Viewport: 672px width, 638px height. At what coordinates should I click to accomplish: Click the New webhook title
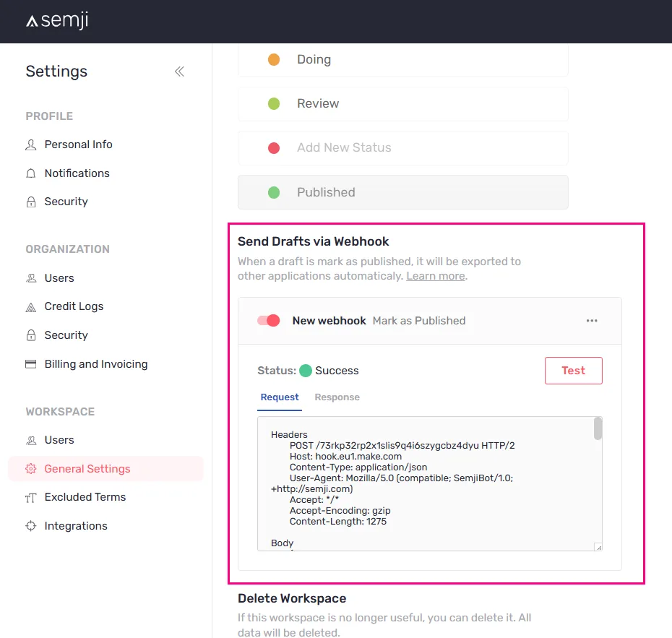(x=329, y=321)
